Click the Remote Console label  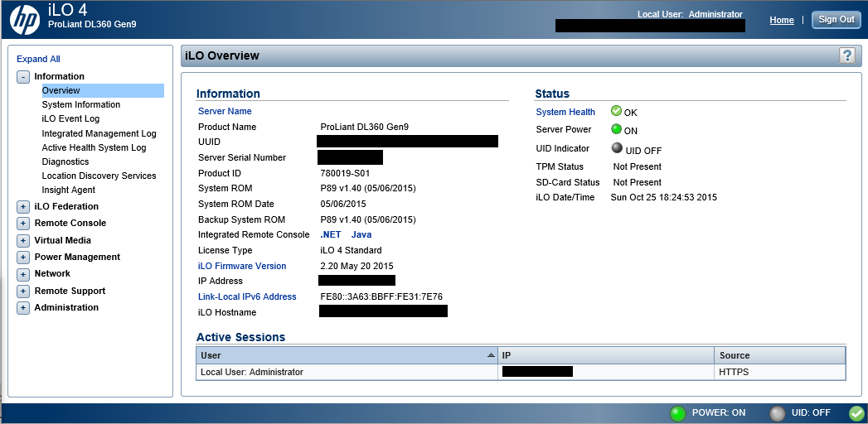70,223
